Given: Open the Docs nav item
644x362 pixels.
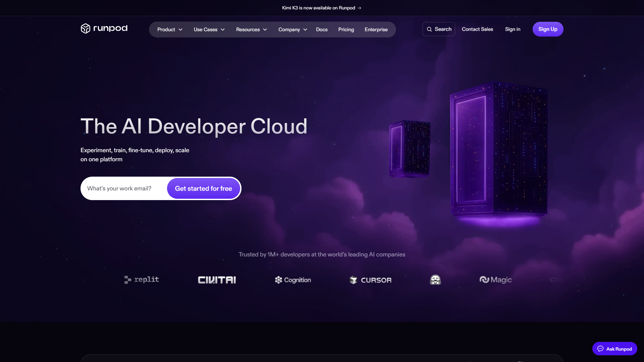Looking at the screenshot, I should (x=322, y=29).
